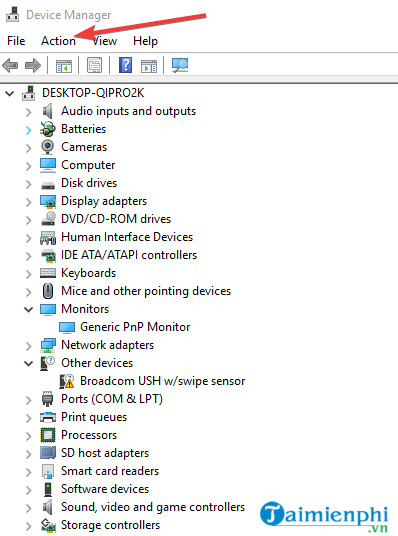Click the Keyboards category icon
Viewport: 398px width, 536px height.
tap(48, 273)
